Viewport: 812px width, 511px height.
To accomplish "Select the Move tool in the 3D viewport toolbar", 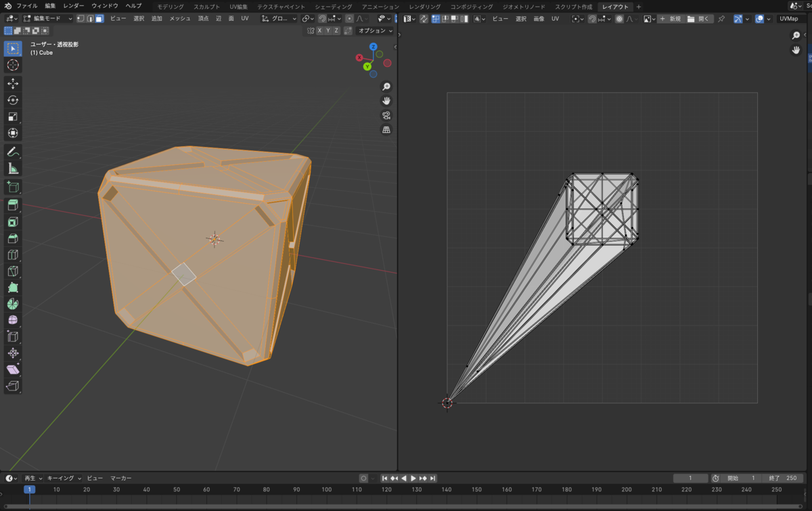I will (x=13, y=83).
